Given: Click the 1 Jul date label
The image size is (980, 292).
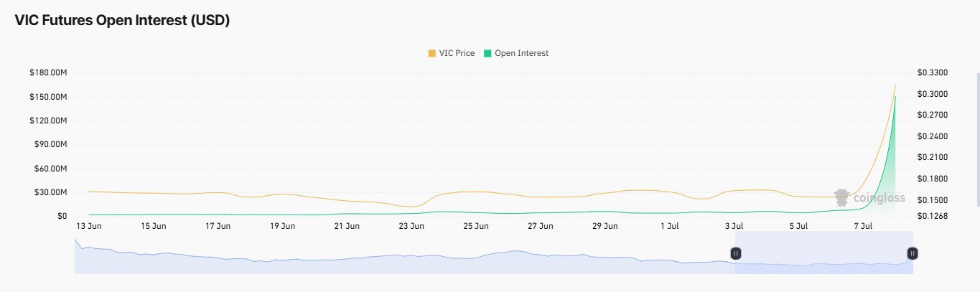Looking at the screenshot, I should 669,226.
